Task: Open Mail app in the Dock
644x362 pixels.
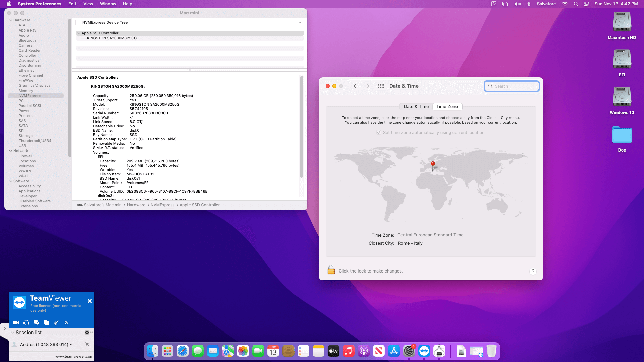Action: tap(213, 351)
